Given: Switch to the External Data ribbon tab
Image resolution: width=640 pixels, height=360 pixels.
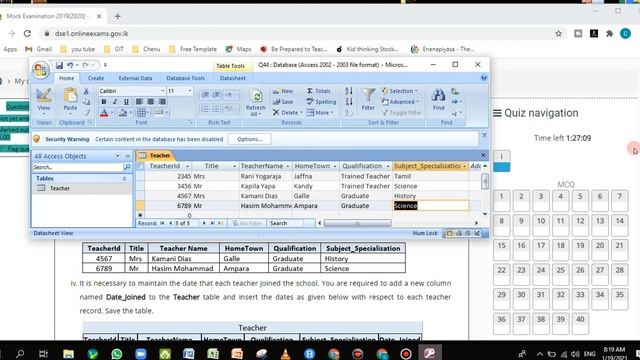Looking at the screenshot, I should pos(136,78).
